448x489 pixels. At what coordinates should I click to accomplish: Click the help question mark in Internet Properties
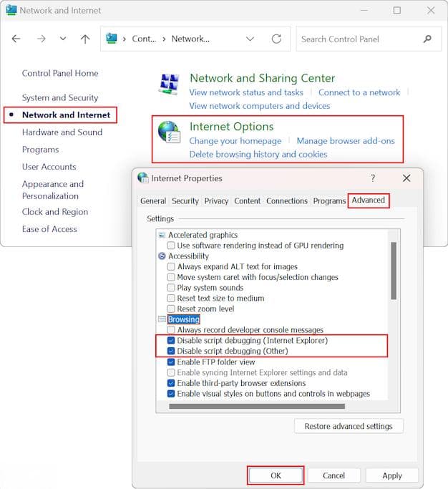373,178
